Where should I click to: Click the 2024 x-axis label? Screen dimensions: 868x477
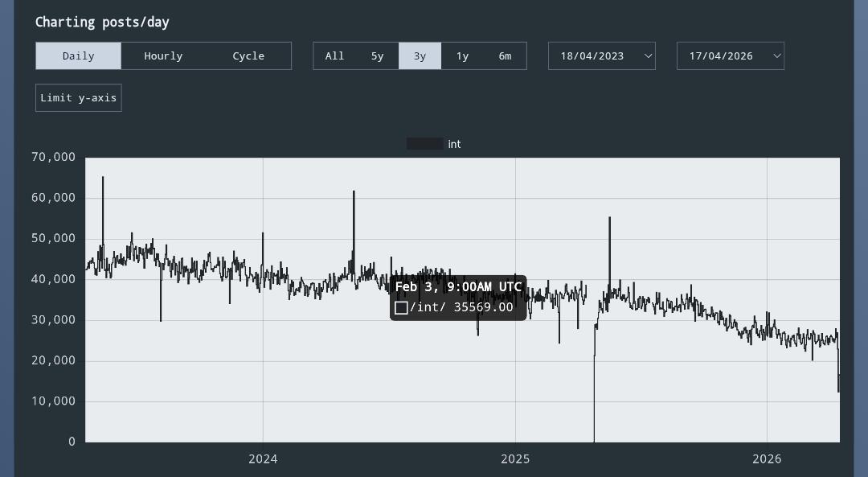[263, 458]
